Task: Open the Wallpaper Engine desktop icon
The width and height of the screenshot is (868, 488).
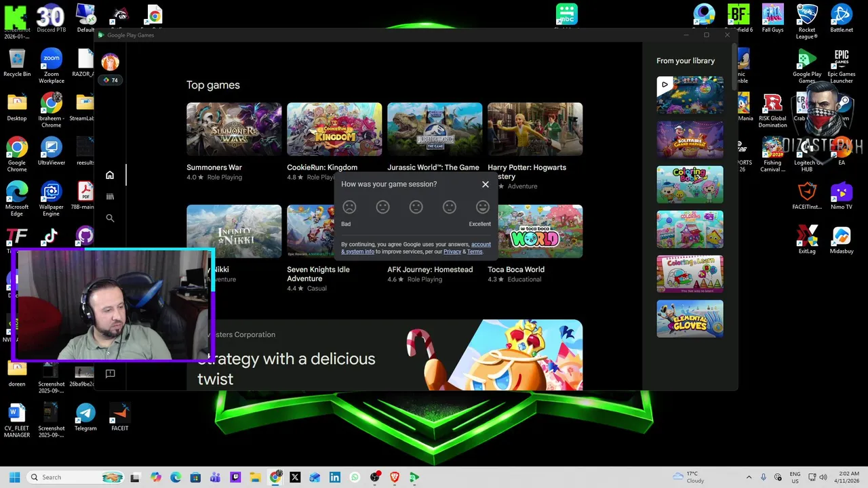Action: point(51,199)
